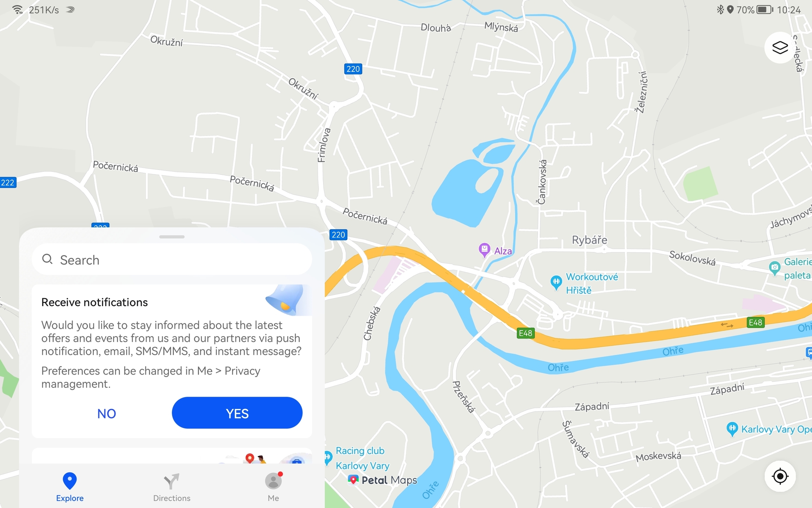Go to the Me profile tab
The height and width of the screenshot is (508, 812).
273,487
